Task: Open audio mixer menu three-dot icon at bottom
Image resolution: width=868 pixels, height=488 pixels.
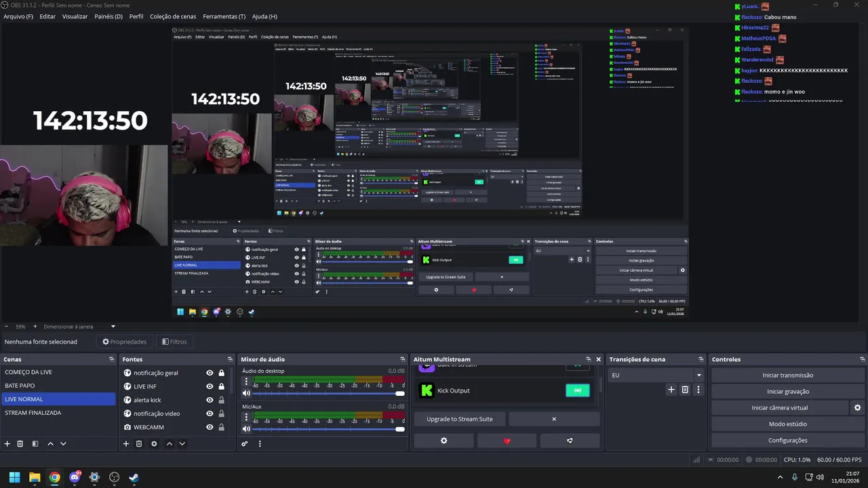Action: coord(260,444)
